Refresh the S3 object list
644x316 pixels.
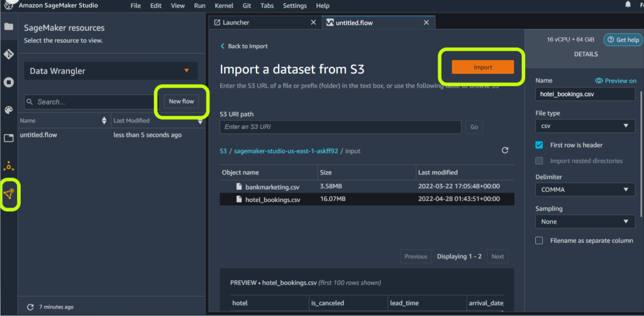(505, 150)
